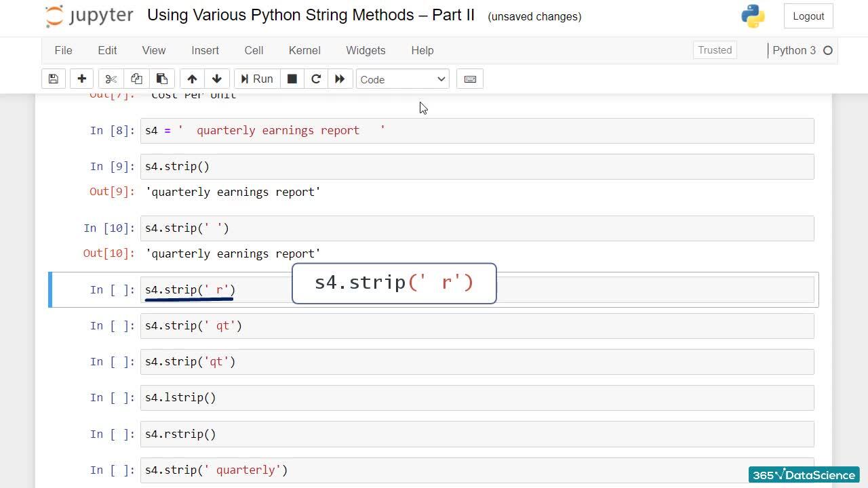The width and height of the screenshot is (868, 488).
Task: Open the Widgets menu
Action: coord(366,50)
